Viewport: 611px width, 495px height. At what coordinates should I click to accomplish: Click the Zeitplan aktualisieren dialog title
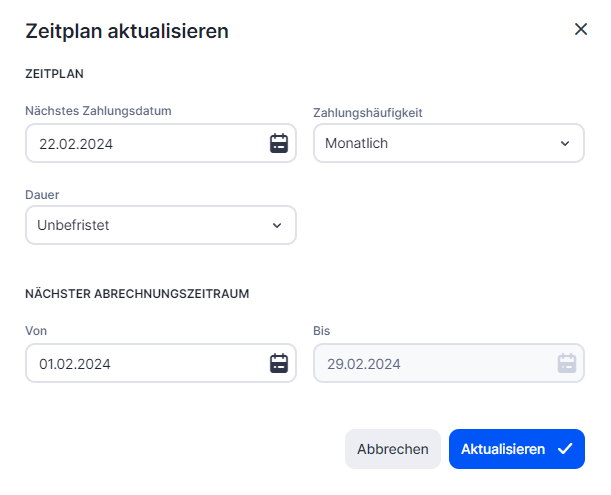tap(127, 31)
